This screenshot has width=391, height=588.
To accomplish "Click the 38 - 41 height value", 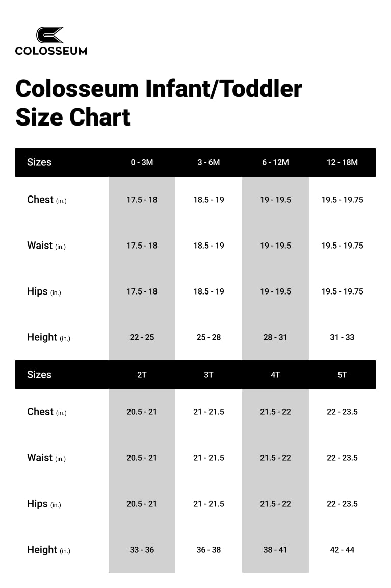I will click(275, 550).
